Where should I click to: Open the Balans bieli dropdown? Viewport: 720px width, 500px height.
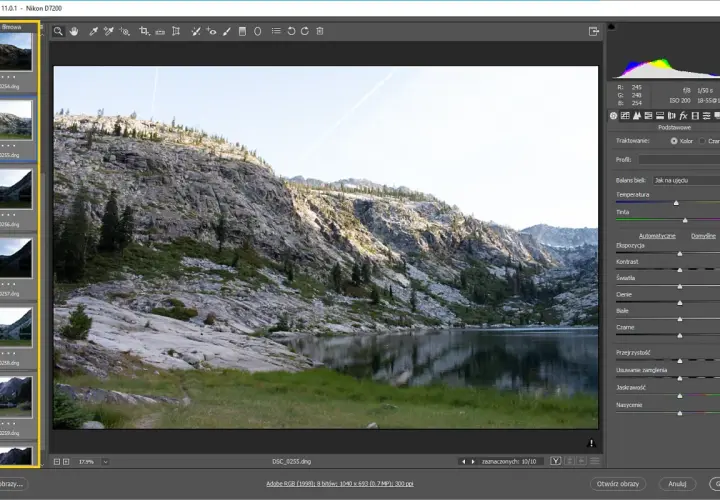[x=686, y=180]
